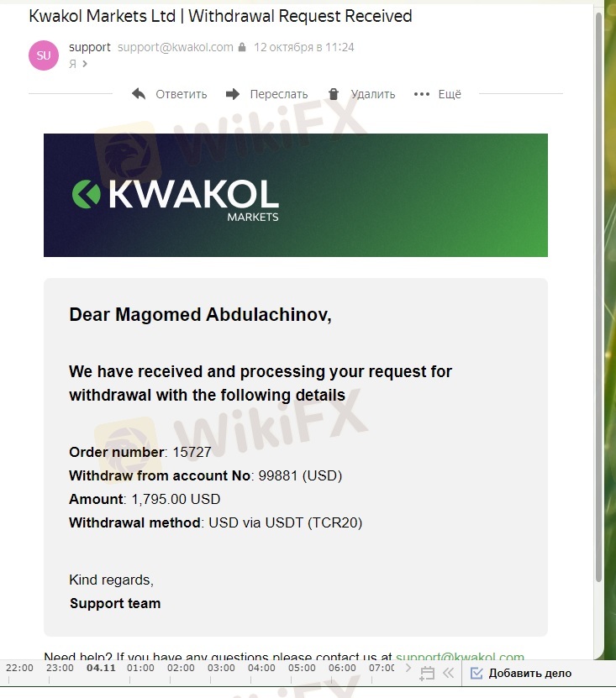Image resolution: width=616 pixels, height=698 pixels.
Task: Click the 'Ответить' reply text
Action: pyautogui.click(x=182, y=94)
